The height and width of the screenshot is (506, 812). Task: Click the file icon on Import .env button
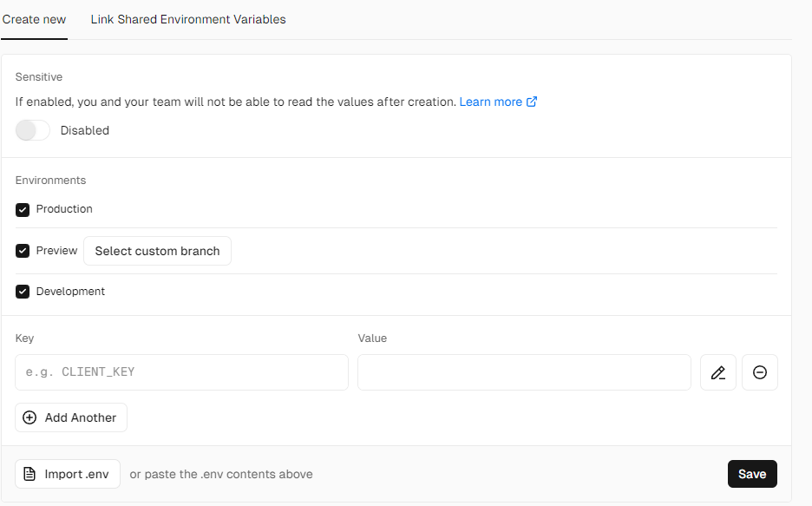(30, 474)
